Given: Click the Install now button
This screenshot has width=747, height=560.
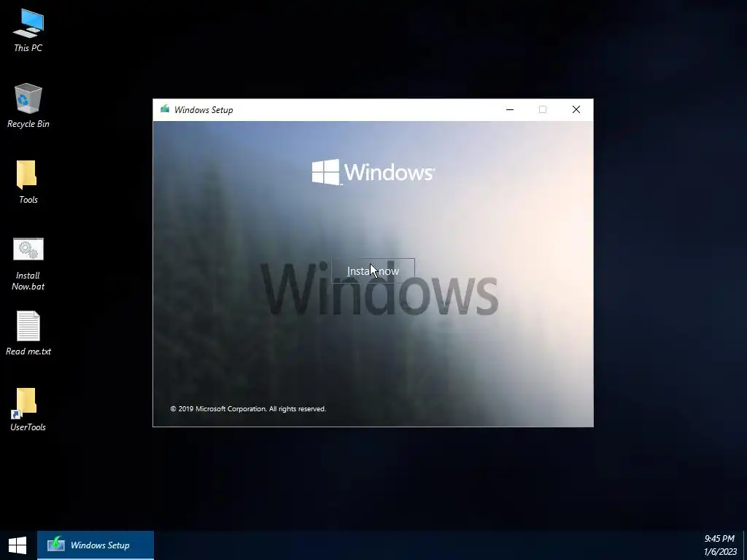Looking at the screenshot, I should (x=373, y=271).
